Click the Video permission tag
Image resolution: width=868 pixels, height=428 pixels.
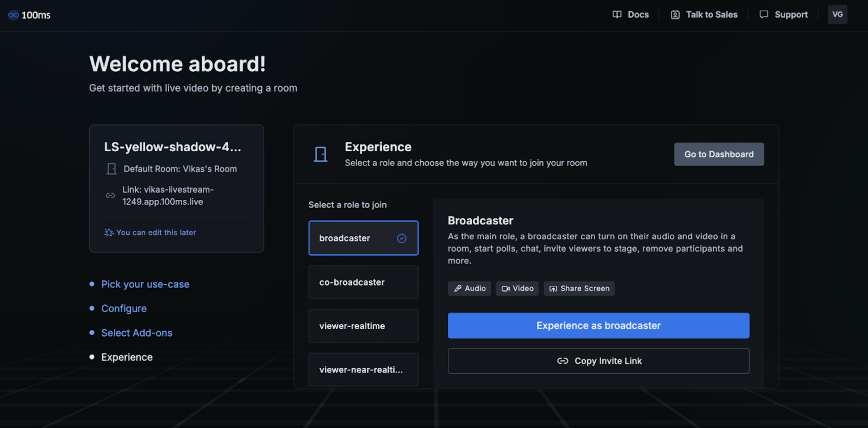click(x=517, y=289)
